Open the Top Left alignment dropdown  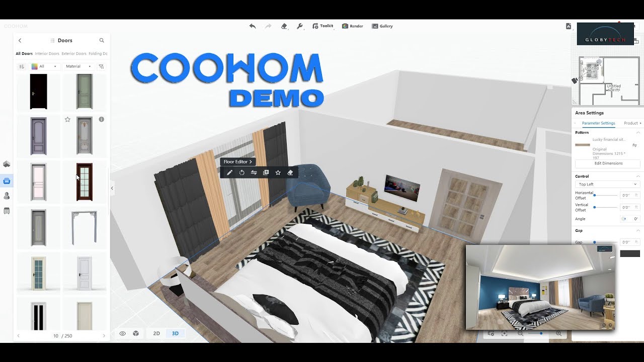[608, 185]
